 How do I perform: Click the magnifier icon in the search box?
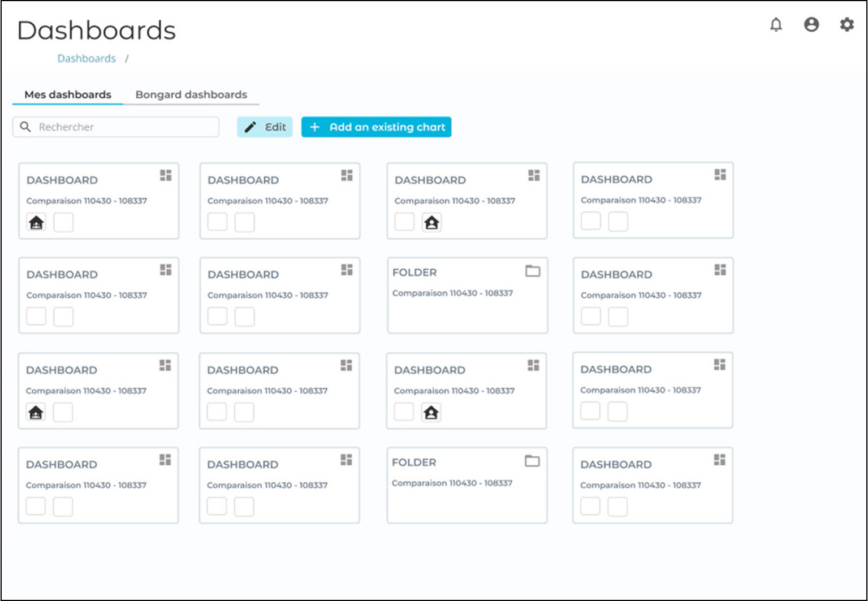25,127
